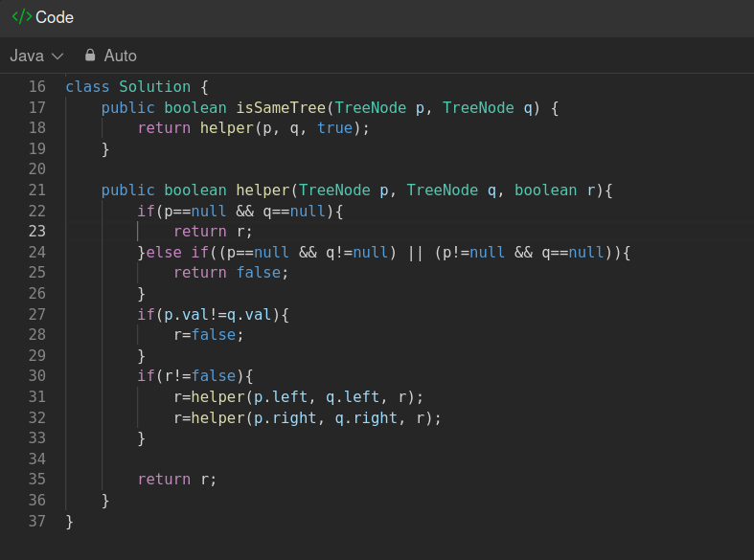
Task: Click 'if(p==null && q==null){' line
Action: click(x=240, y=211)
